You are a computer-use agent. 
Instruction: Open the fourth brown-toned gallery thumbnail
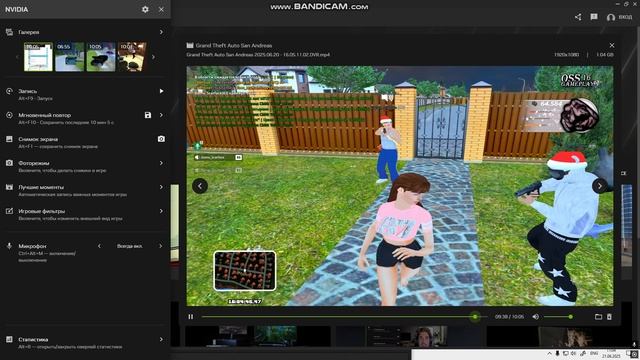131,57
